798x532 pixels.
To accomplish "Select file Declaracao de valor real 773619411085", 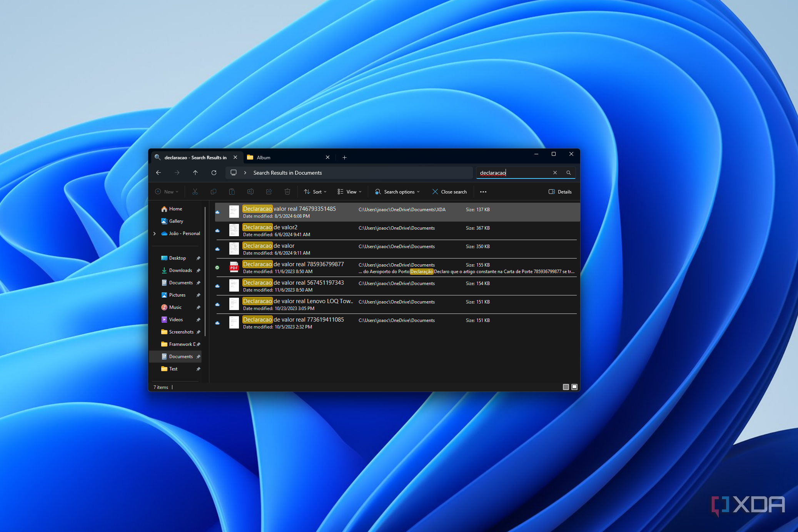I will 397,323.
